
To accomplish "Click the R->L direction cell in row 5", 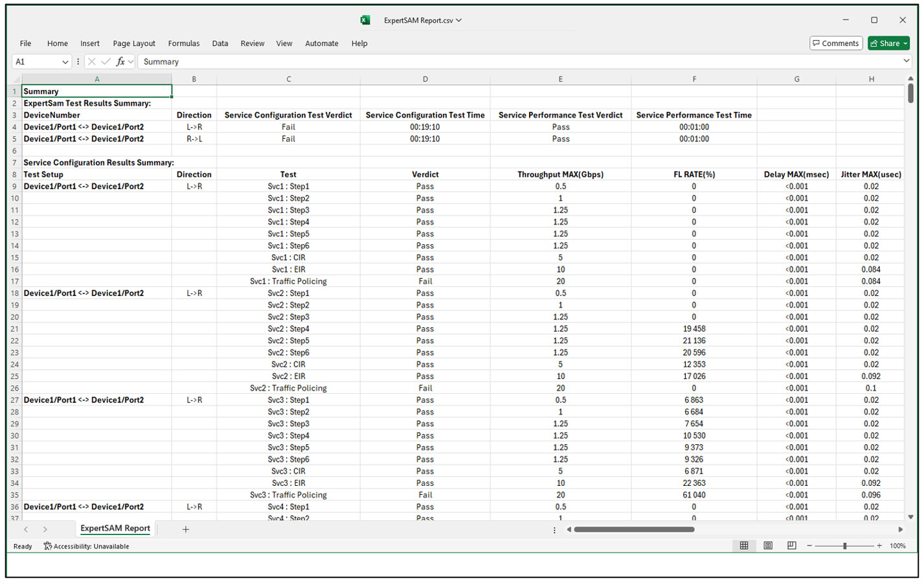I will click(x=194, y=139).
